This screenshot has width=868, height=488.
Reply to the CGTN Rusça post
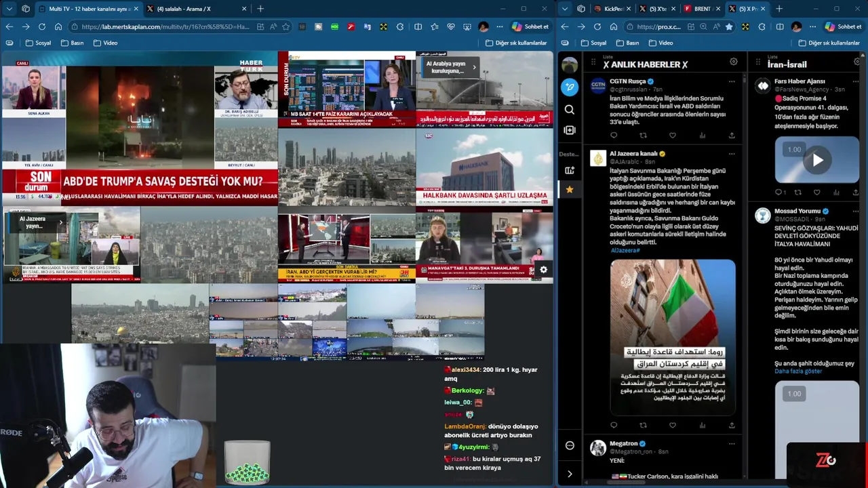pyautogui.click(x=614, y=136)
